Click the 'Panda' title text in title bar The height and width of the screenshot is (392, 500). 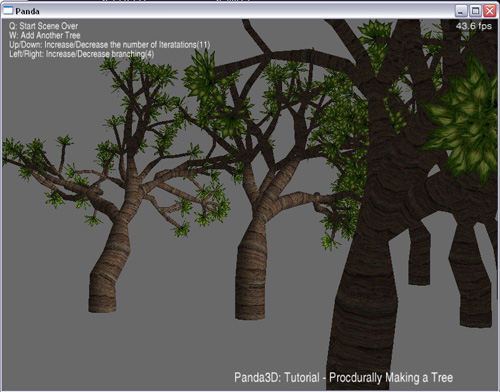point(27,11)
